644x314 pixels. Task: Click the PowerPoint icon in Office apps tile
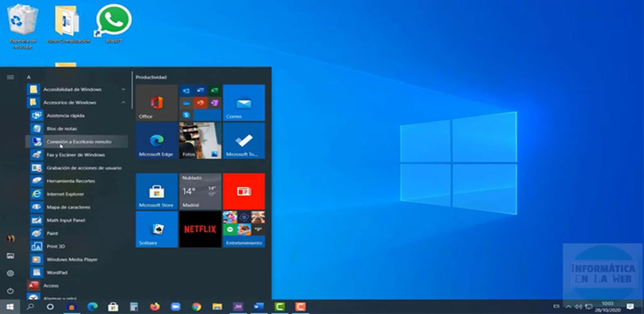coord(201,103)
